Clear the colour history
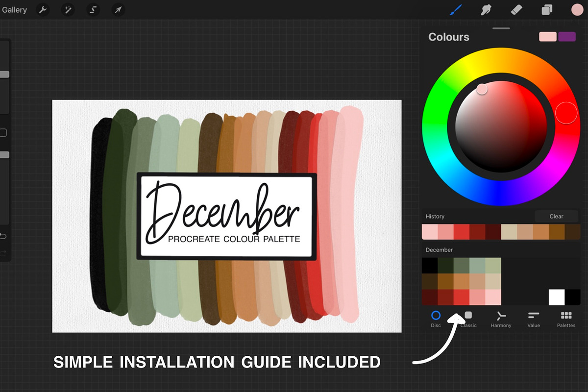 tap(556, 216)
